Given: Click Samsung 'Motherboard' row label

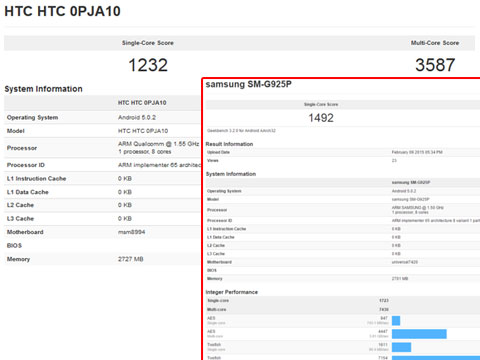Looking at the screenshot, I should pyautogui.click(x=219, y=262).
